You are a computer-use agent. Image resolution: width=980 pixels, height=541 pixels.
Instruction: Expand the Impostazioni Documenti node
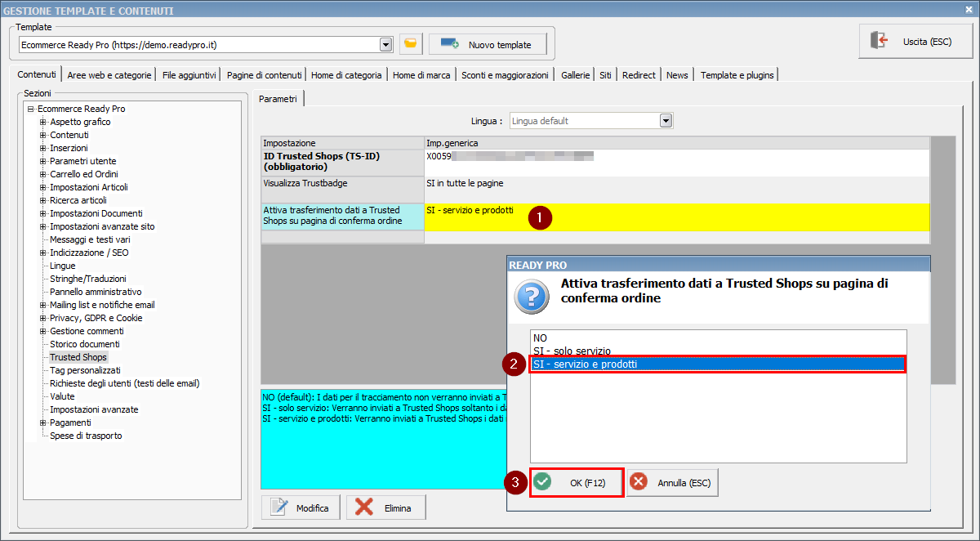(x=43, y=213)
